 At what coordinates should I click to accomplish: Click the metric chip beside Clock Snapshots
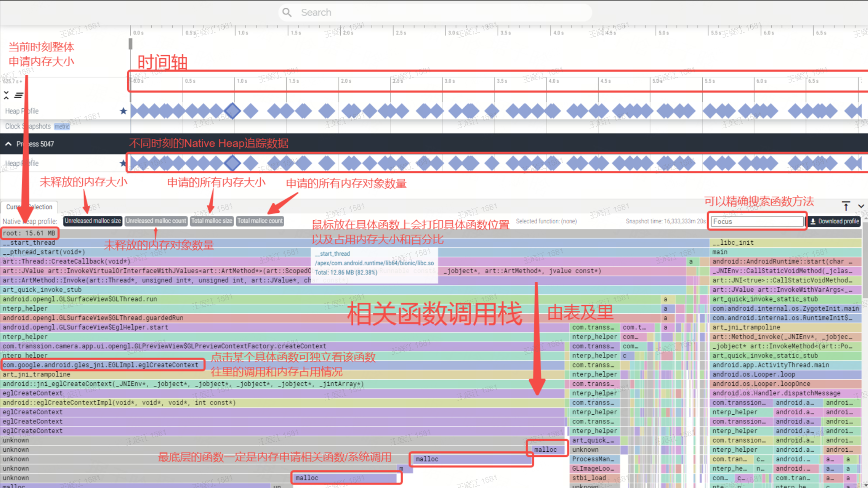tap(62, 126)
